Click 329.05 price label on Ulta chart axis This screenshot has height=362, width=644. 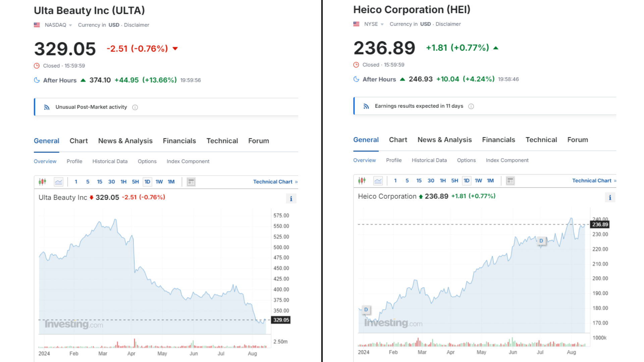(281, 320)
